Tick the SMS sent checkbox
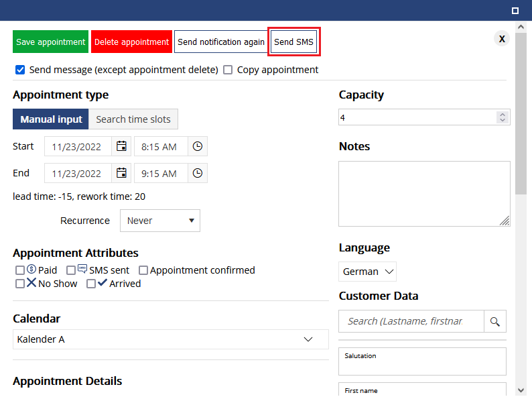Viewport: 532px width, 399px height. pyautogui.click(x=71, y=270)
